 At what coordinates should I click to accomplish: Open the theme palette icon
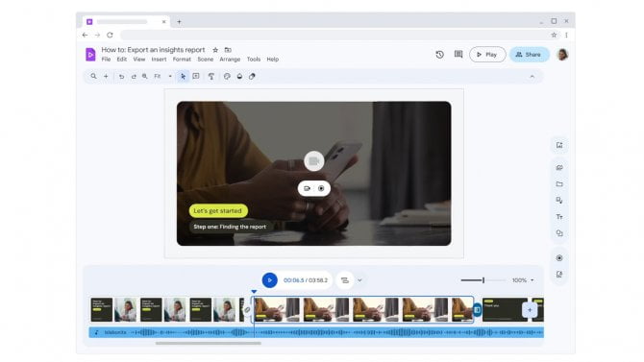pos(227,77)
